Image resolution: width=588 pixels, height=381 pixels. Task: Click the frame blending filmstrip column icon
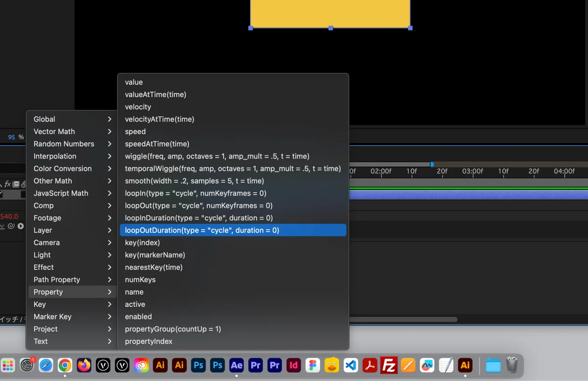pyautogui.click(x=16, y=184)
